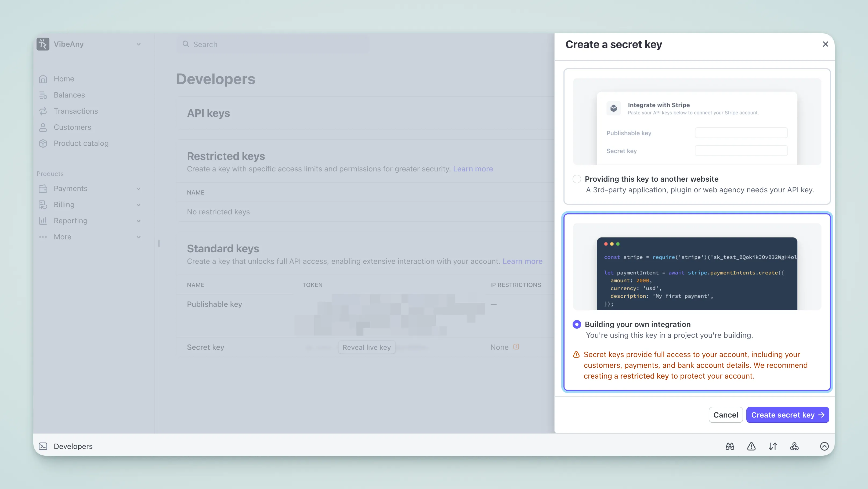Image resolution: width=868 pixels, height=489 pixels.
Task: Open the search binoculars tool in bottom bar
Action: (x=730, y=446)
